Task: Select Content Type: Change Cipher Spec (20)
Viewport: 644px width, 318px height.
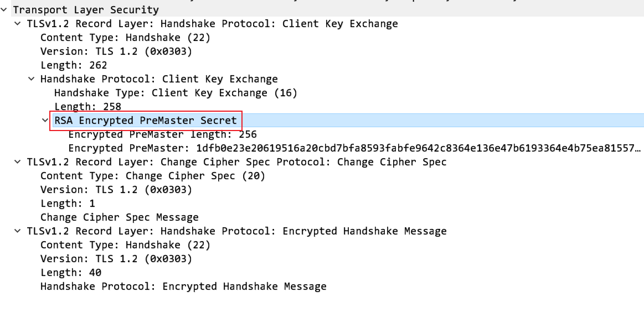Action: click(x=153, y=176)
